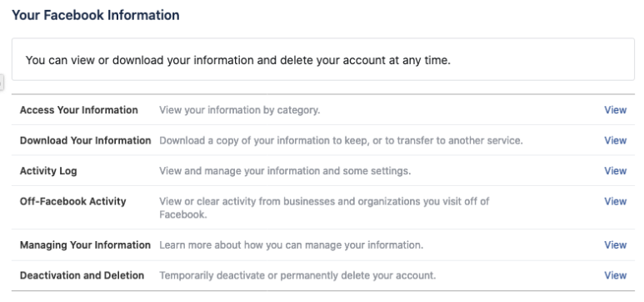Click the 'View your information by category' description
Screen dimensions: 644x302
pos(239,110)
